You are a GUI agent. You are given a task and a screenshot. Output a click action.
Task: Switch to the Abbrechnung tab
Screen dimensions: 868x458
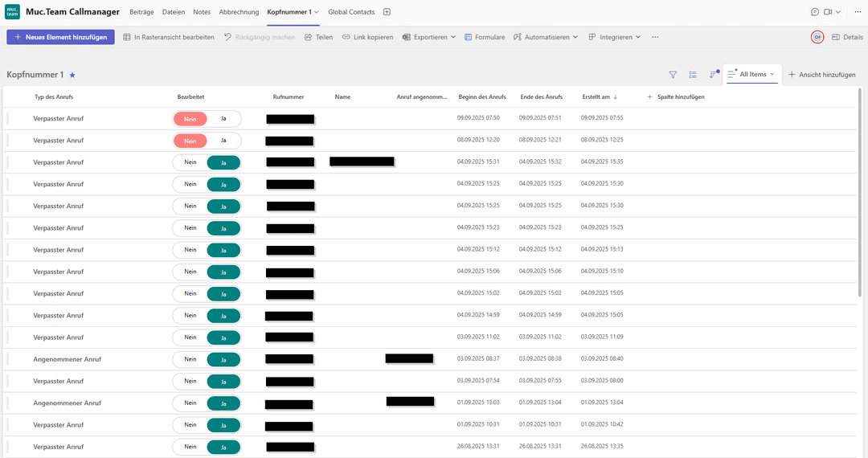pos(239,12)
